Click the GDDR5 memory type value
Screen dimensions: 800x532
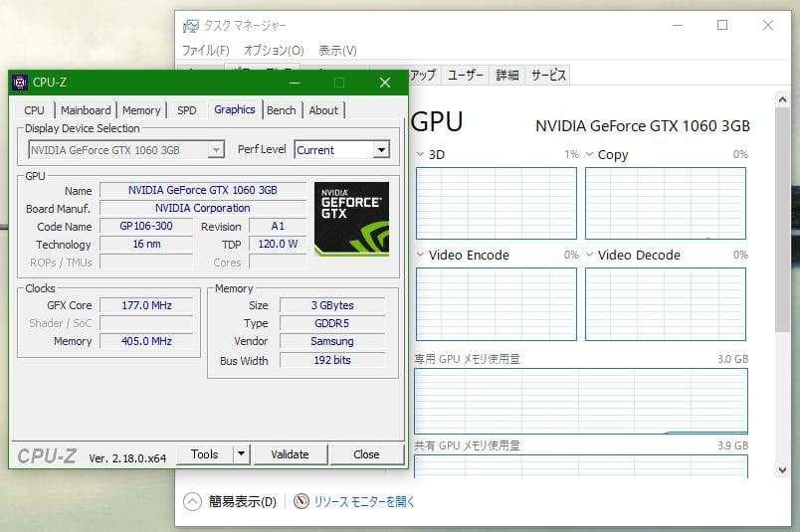pyautogui.click(x=332, y=323)
